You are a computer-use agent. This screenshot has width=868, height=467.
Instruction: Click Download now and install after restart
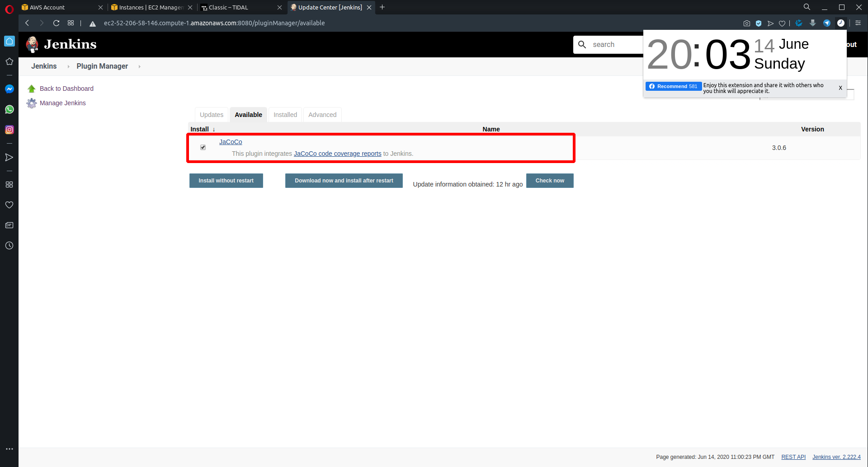coord(344,181)
